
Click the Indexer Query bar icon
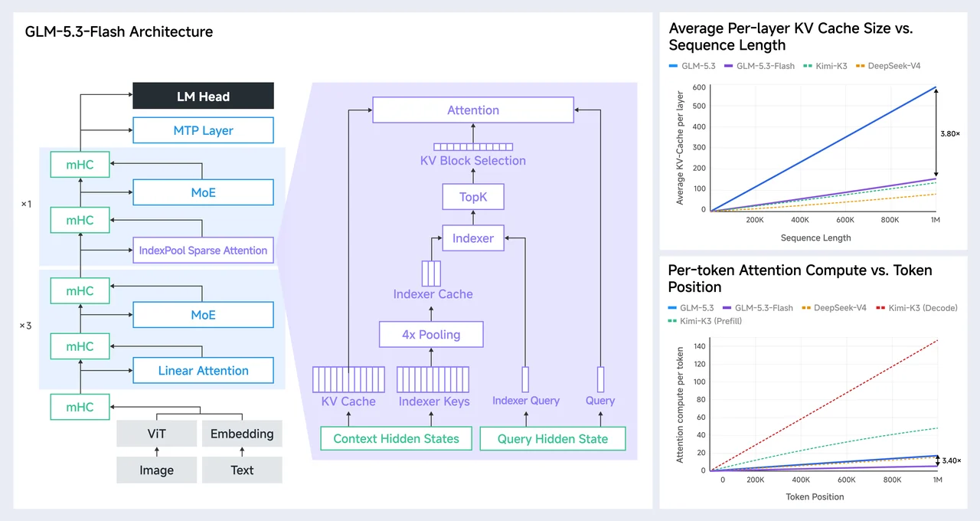pos(525,380)
